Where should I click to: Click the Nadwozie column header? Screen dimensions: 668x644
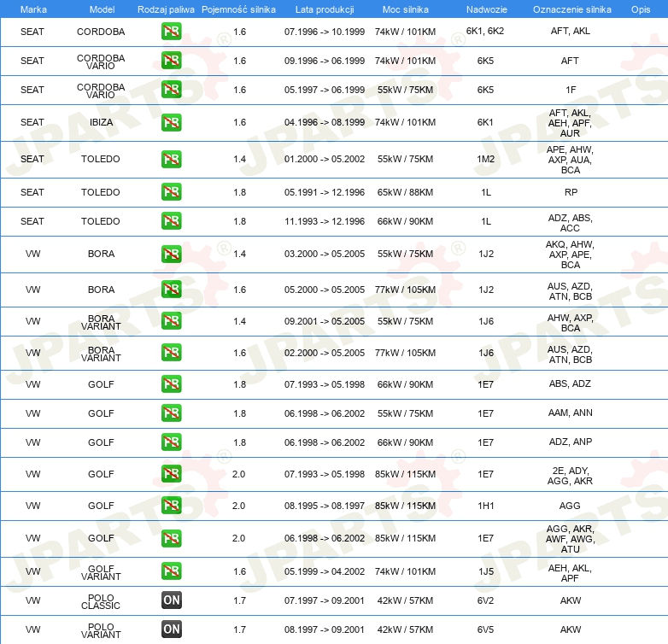pos(487,9)
